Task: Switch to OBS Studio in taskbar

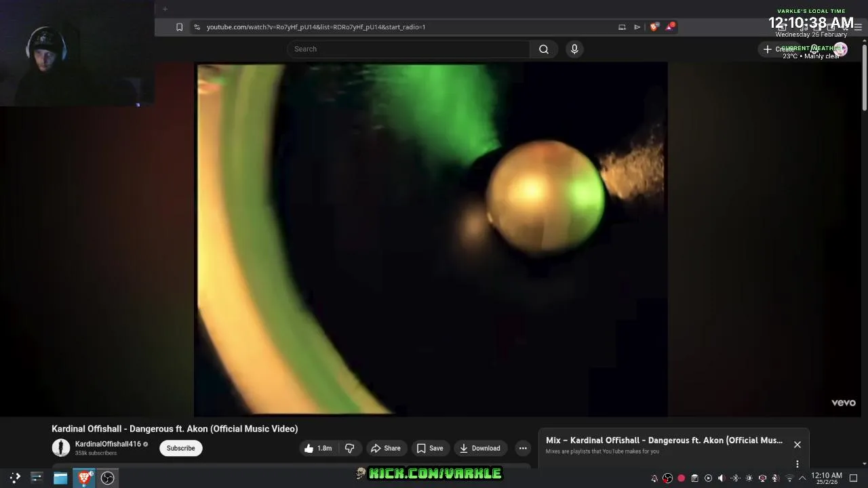Action: point(107,478)
